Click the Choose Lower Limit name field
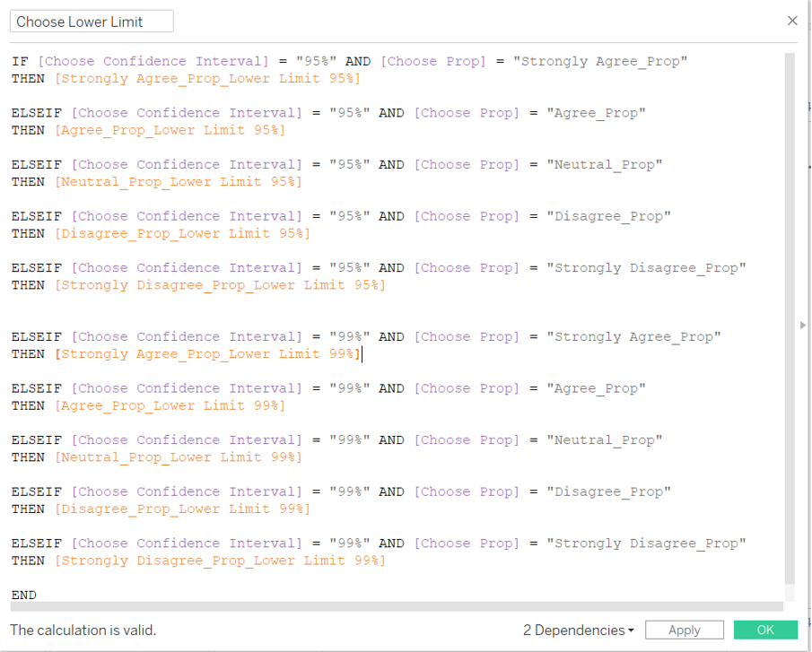The width and height of the screenshot is (812, 652). tap(92, 22)
